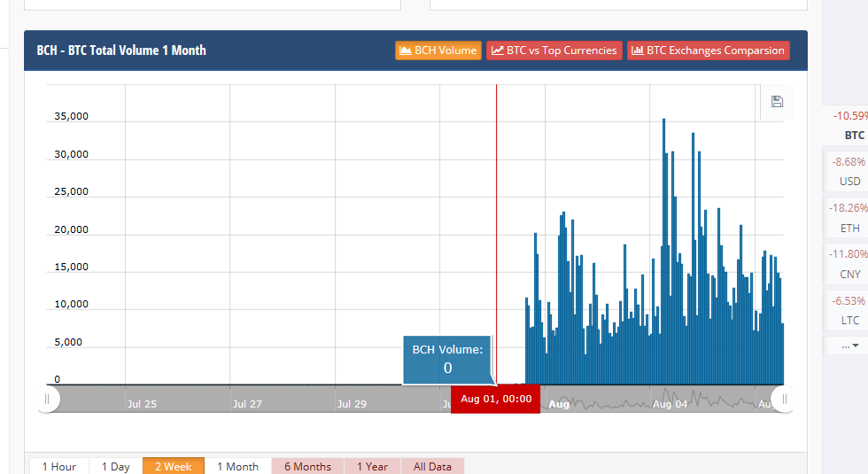The width and height of the screenshot is (868, 474).
Task: Click the 5,000 y-axis label
Action: (x=68, y=342)
